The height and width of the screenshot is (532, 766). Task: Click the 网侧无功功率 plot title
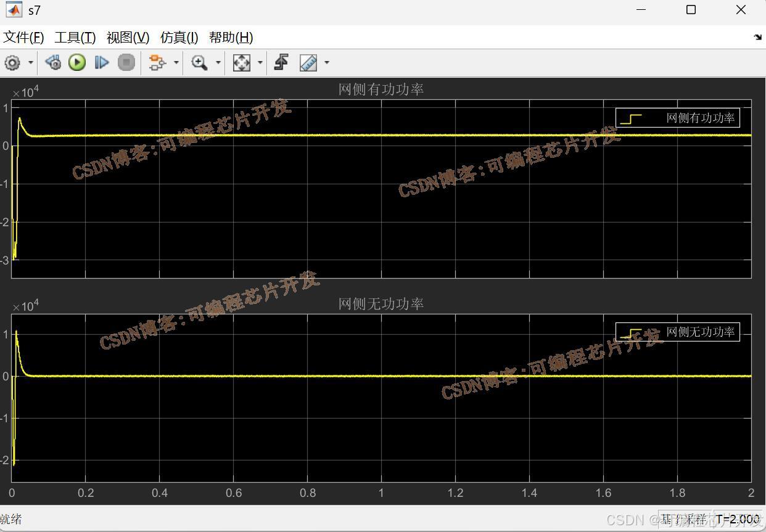(x=381, y=304)
